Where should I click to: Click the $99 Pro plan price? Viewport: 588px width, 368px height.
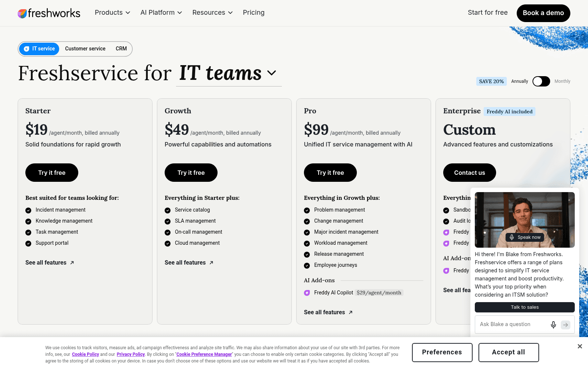[x=316, y=130]
